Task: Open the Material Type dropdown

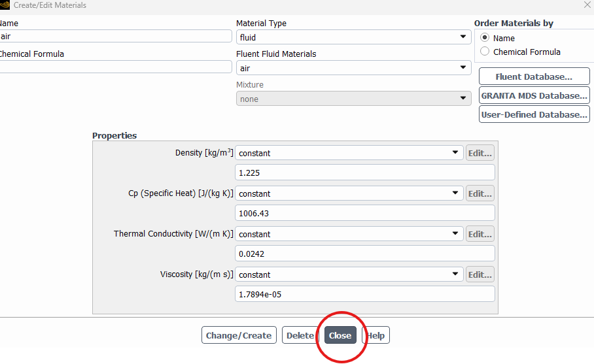Action: point(353,37)
